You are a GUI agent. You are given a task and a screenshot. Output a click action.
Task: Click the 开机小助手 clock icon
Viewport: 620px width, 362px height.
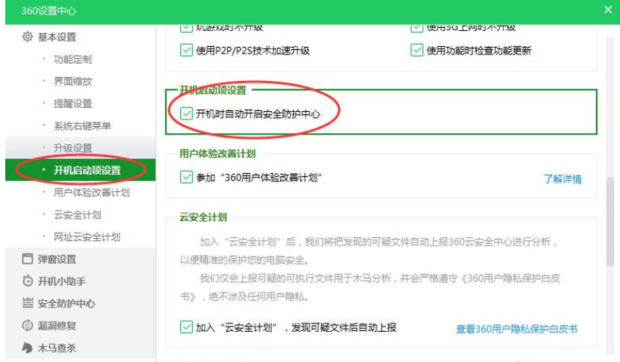(x=27, y=281)
